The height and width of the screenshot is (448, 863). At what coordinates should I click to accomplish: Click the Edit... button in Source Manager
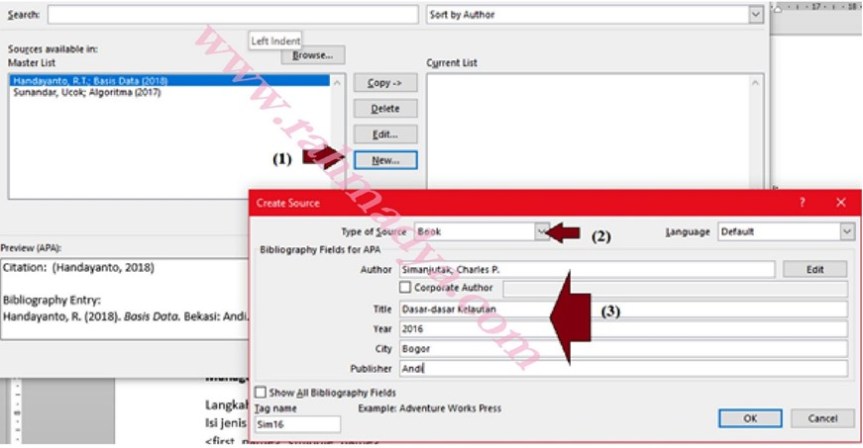(x=385, y=133)
